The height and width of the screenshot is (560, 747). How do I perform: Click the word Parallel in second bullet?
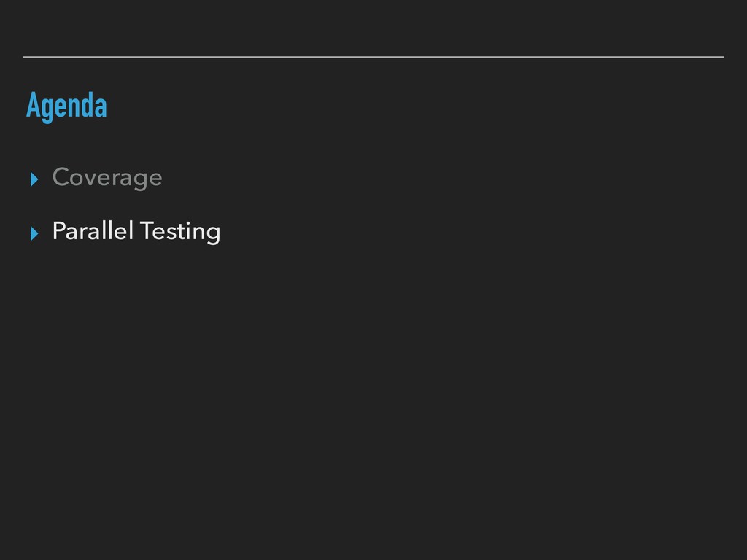coord(93,230)
